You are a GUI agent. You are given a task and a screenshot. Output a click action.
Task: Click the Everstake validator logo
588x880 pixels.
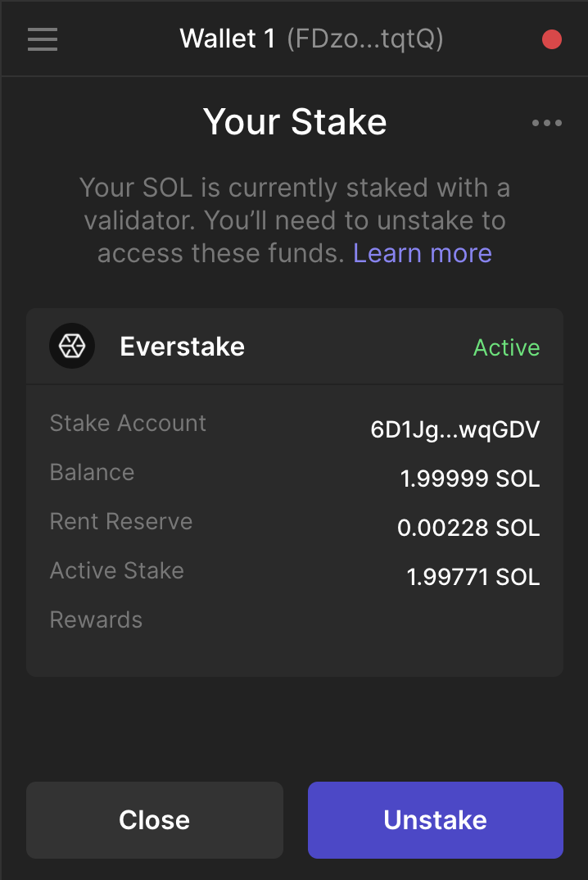pyautogui.click(x=72, y=346)
